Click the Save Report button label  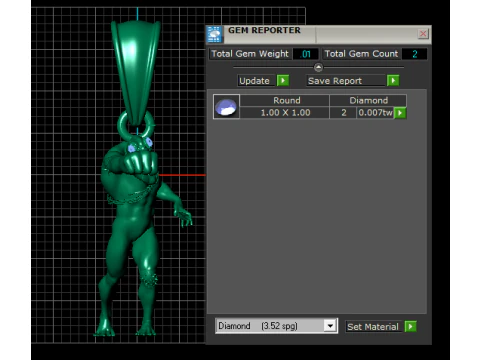(346, 81)
